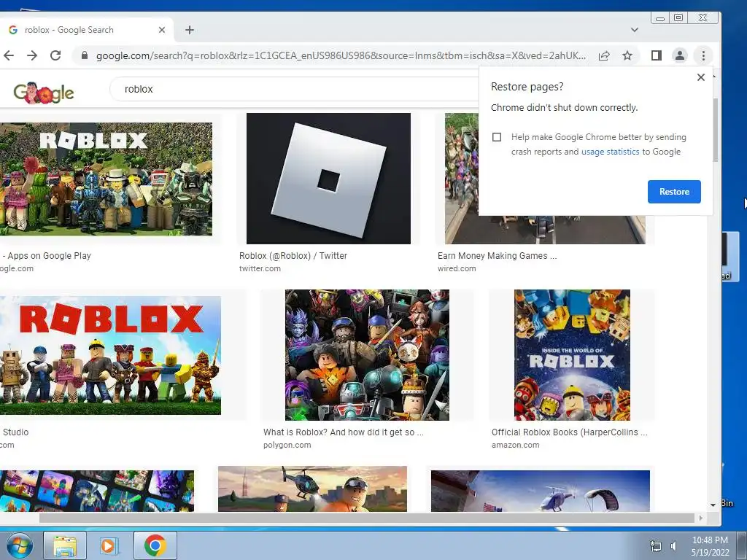
Task: Focus the roblox search input field
Action: tap(295, 89)
